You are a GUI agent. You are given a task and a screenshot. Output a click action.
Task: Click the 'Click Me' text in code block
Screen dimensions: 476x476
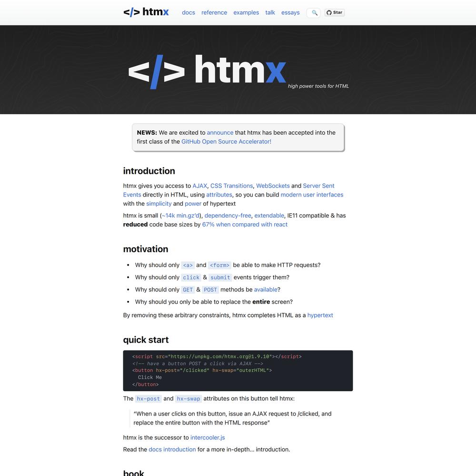(149, 377)
